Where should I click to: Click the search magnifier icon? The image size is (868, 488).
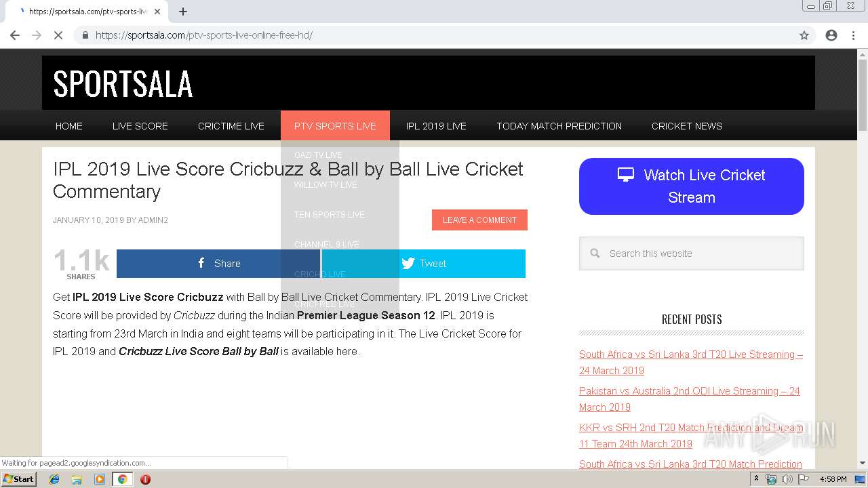coord(595,253)
